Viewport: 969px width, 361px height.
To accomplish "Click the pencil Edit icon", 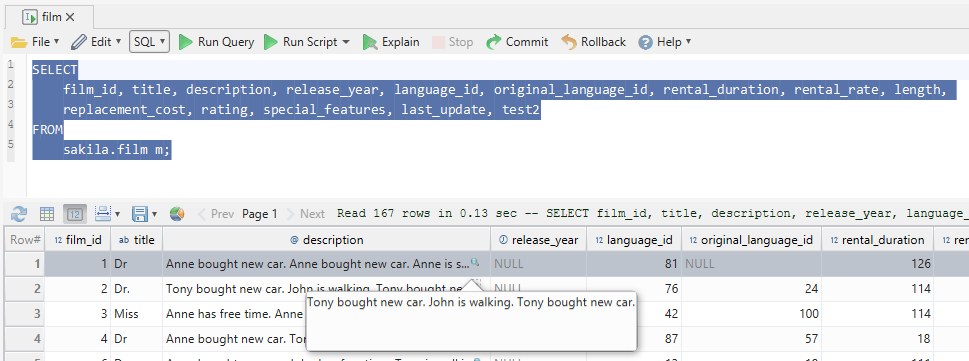I will pos(78,42).
